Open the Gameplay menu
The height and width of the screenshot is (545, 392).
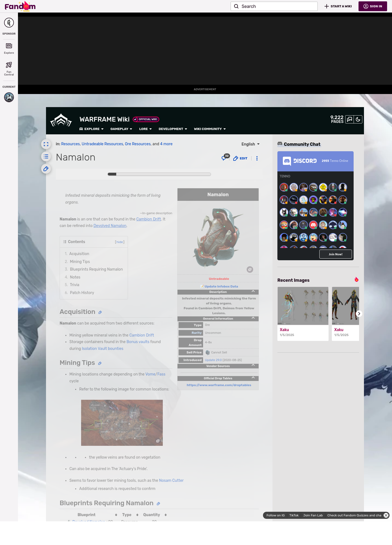pyautogui.click(x=121, y=129)
